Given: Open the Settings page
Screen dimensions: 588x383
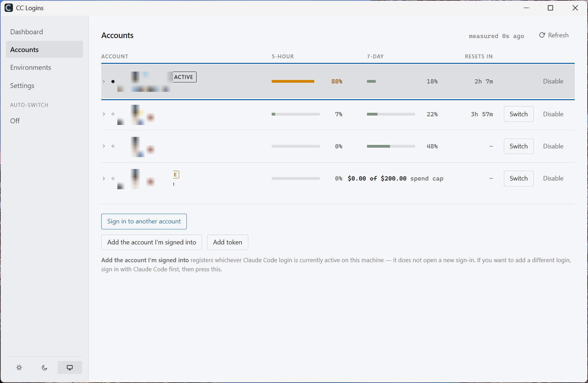Looking at the screenshot, I should 44,86.
